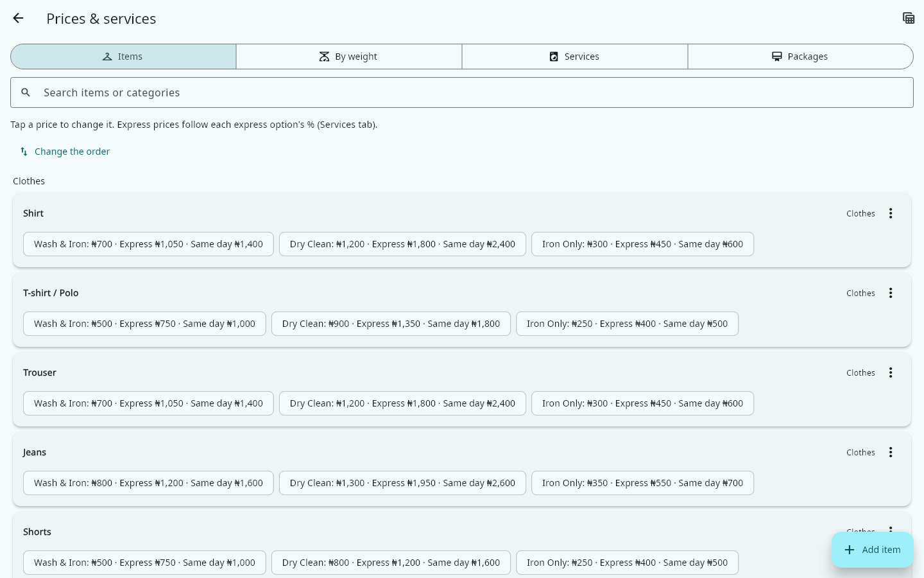Edit Trouser Wash & Iron ₦700 price

(x=148, y=403)
